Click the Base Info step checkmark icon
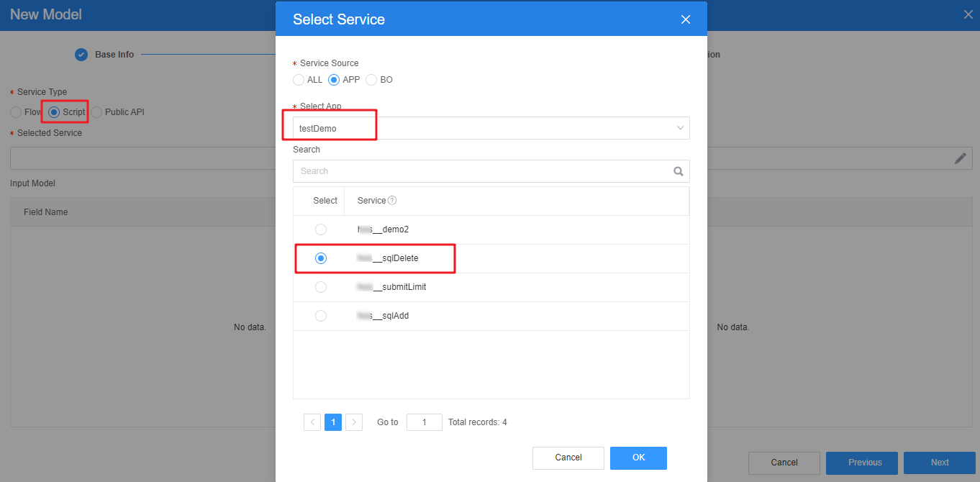Screen dimensions: 980x482 point(81,55)
